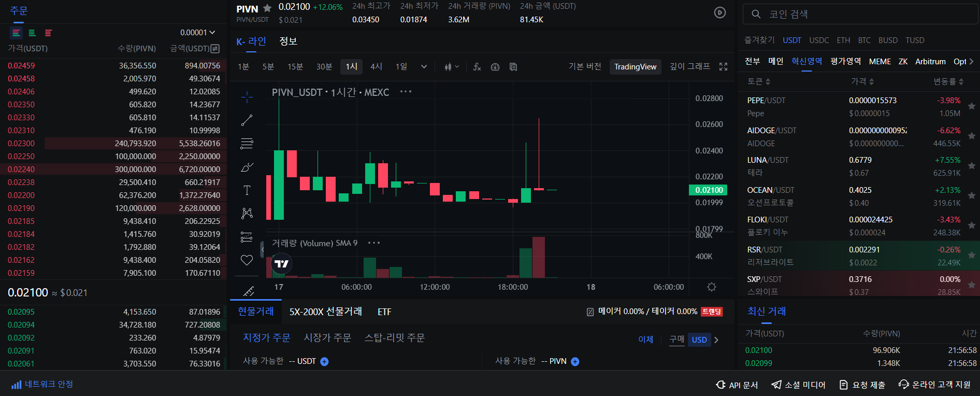
Task: Open API 문서 link
Action: coord(737,385)
